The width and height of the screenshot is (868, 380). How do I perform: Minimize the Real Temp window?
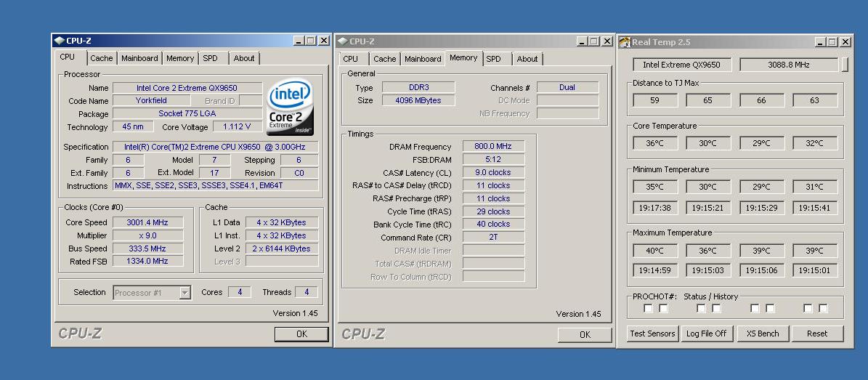click(x=820, y=42)
